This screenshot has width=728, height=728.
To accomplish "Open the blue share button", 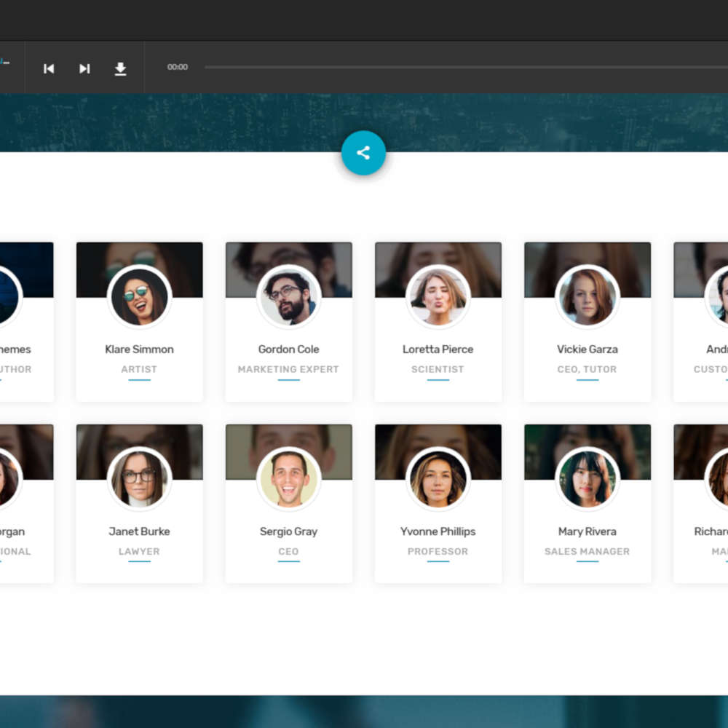I will click(x=363, y=153).
